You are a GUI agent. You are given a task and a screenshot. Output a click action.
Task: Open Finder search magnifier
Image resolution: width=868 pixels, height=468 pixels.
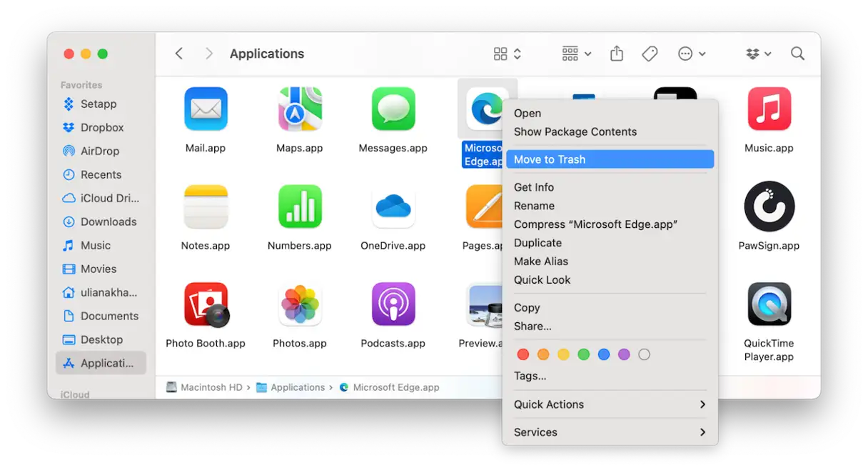pyautogui.click(x=797, y=54)
